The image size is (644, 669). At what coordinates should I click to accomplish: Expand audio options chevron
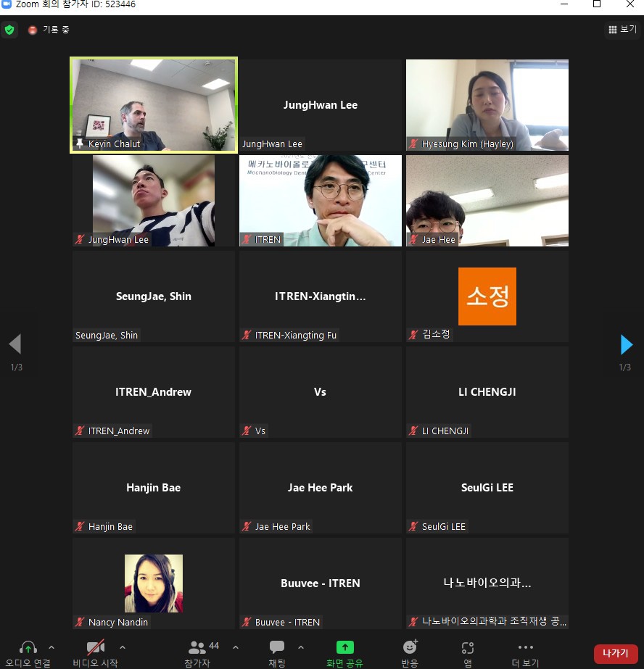point(51,647)
